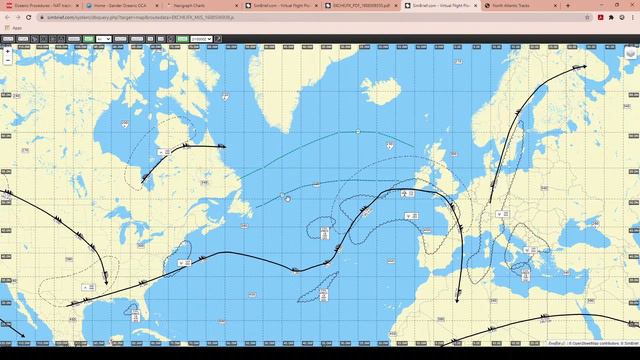Screen dimensions: 640x360
Task: Switch to the North Atlantic Tracks tab
Action: click(520, 6)
